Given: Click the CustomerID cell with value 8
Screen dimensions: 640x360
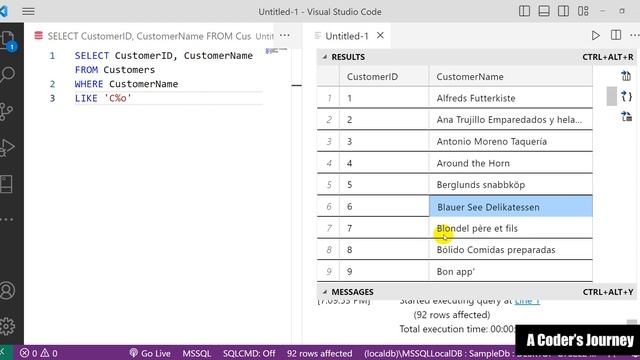Looking at the screenshot, I should tap(384, 250).
